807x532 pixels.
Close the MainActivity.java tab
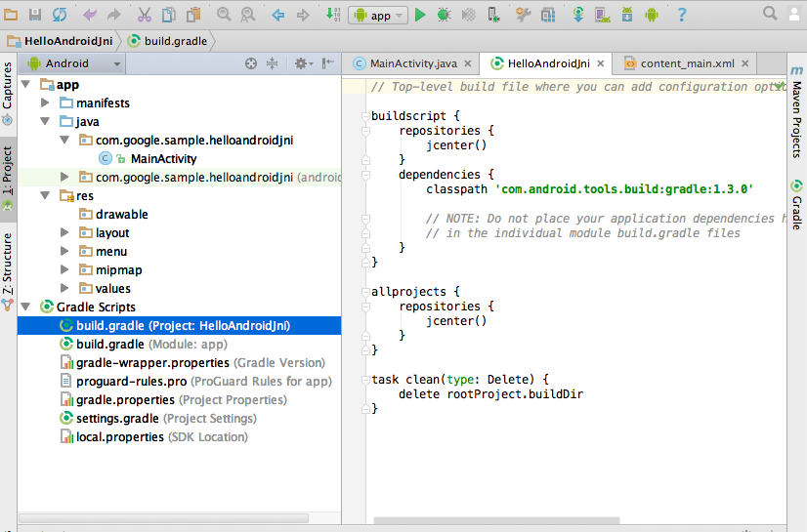click(468, 63)
